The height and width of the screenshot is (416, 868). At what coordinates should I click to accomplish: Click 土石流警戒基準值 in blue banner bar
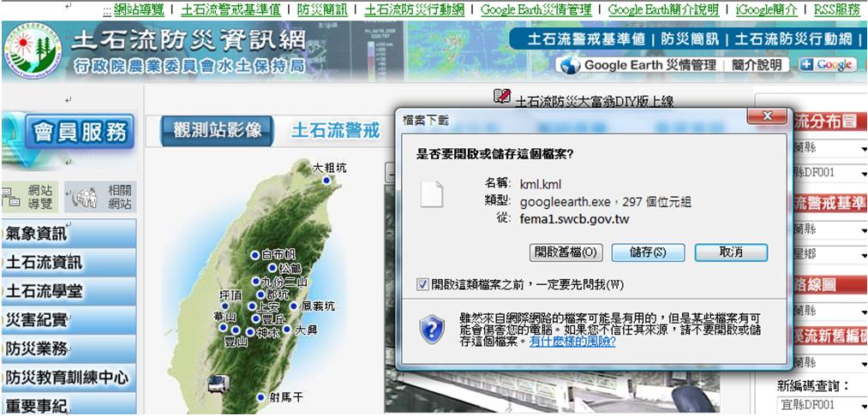586,39
